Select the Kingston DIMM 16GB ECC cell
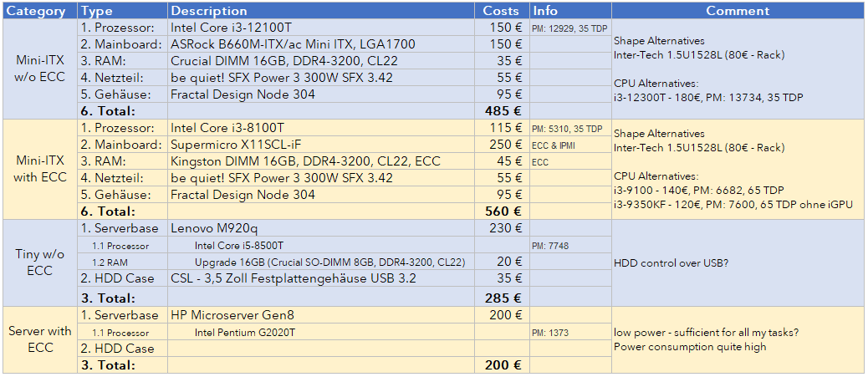This screenshot has width=868, height=377. (321, 161)
